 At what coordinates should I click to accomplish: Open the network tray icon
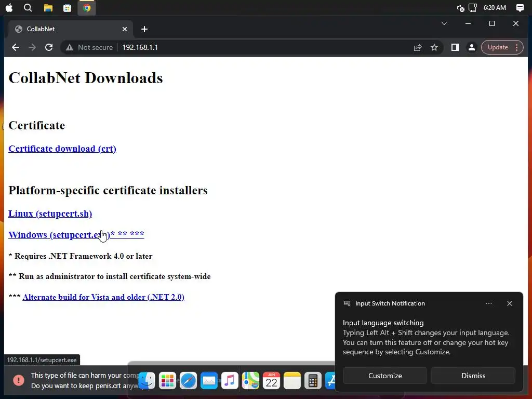click(473, 7)
